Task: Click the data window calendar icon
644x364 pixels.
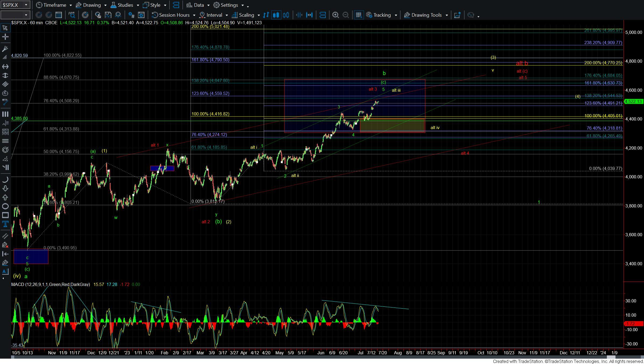Action: pos(58,15)
